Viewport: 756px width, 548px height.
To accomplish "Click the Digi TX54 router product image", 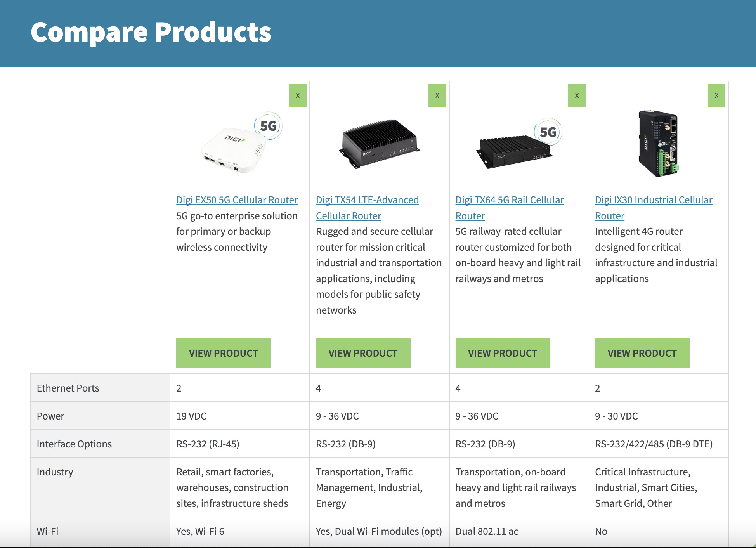I will (379, 144).
